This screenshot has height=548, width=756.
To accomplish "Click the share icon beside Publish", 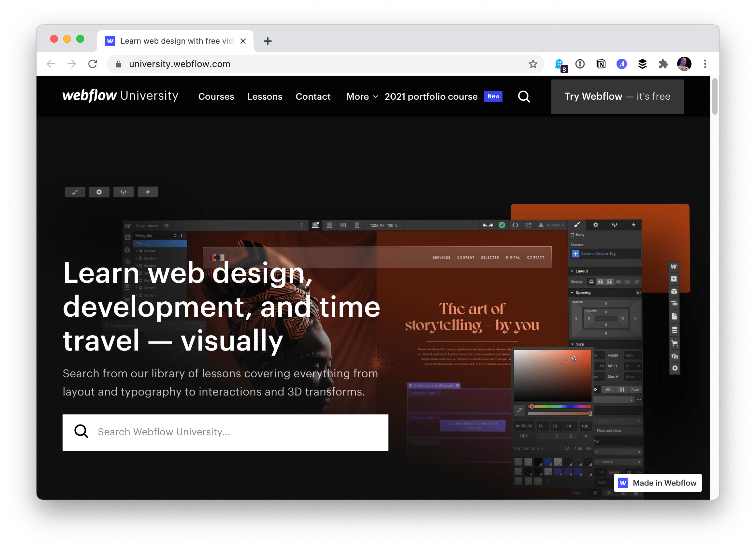I will 528,225.
